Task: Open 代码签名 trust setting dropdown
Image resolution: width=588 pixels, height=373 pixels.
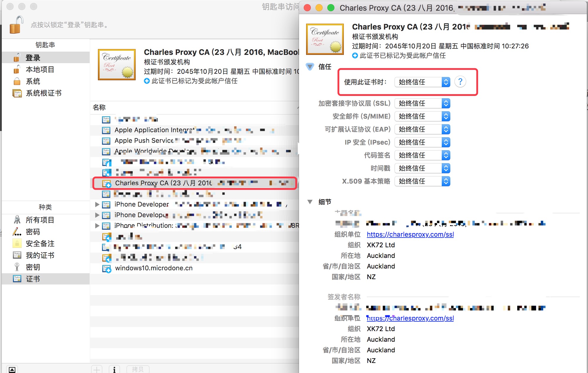Action: point(422,155)
